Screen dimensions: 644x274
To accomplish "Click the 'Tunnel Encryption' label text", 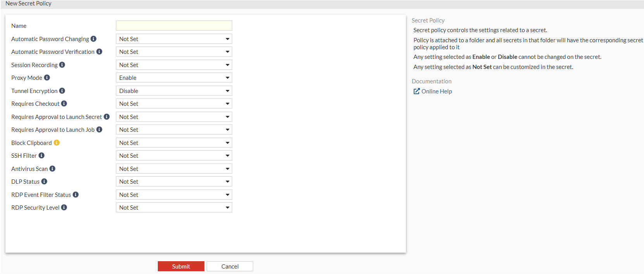I will tap(35, 91).
